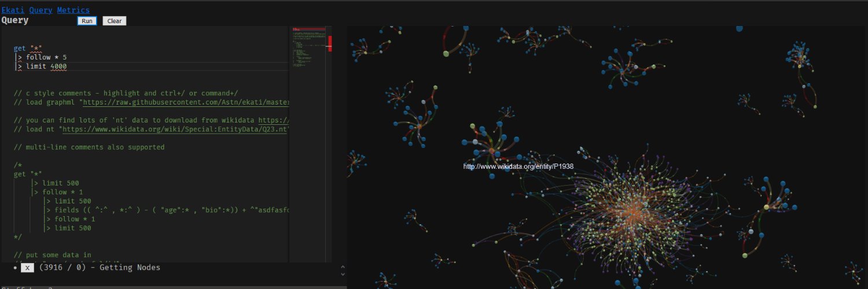Click the raw.githubusercontent.com URL in the comment
This screenshot has height=289, width=868.
tap(185, 102)
